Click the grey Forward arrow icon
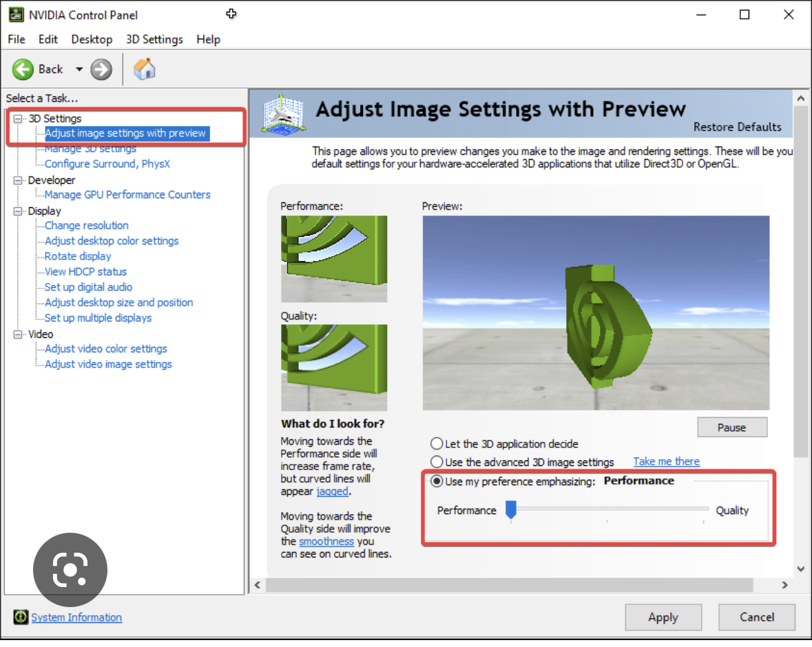The height and width of the screenshot is (647, 812). coord(101,70)
